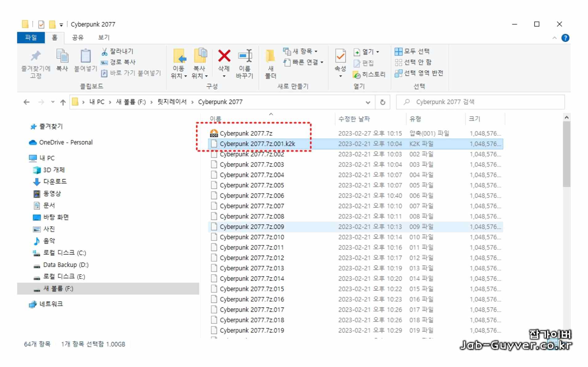The height and width of the screenshot is (367, 588).
Task: Click the Paste (붙여넣기) ribbon icon
Action: click(x=85, y=56)
